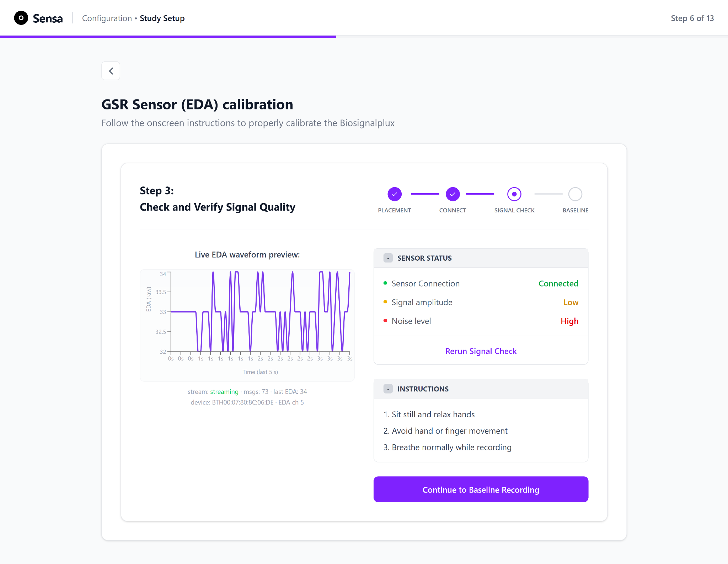Click the purple setup progress bar
The width and height of the screenshot is (728, 564).
(x=168, y=37)
